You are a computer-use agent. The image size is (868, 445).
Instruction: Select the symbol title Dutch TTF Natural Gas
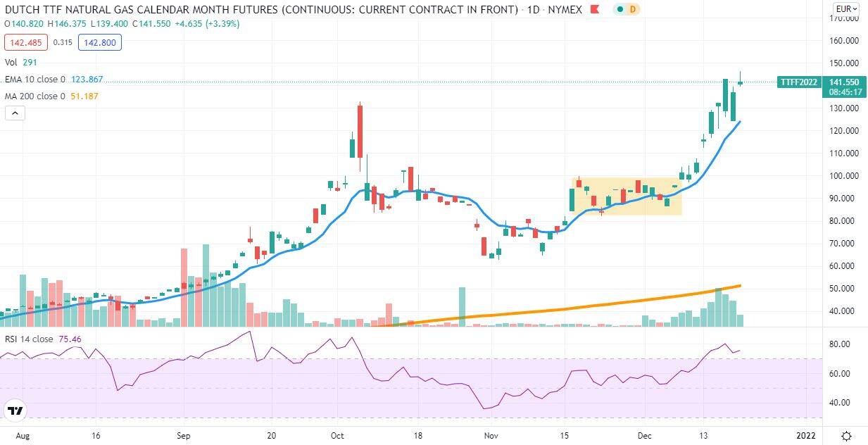[x=261, y=9]
